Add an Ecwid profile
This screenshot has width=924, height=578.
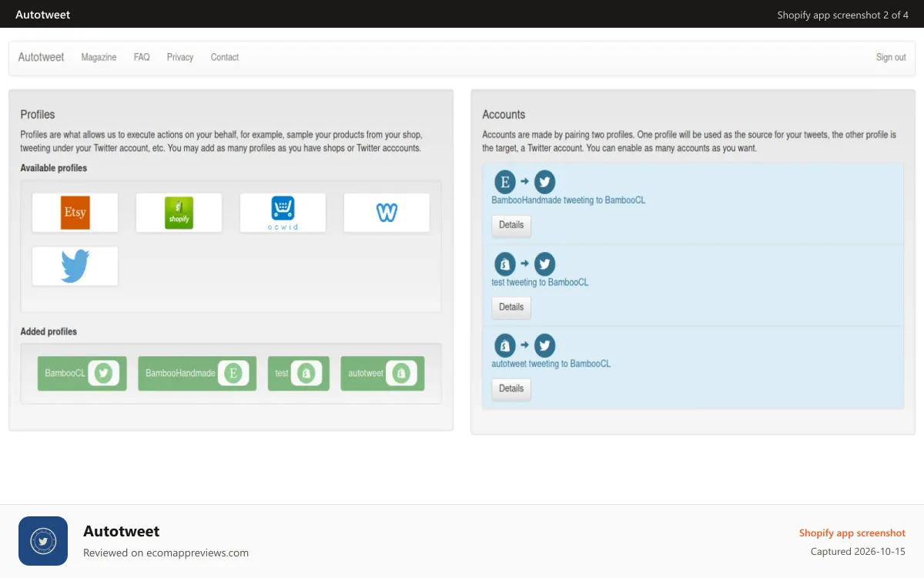tap(283, 213)
